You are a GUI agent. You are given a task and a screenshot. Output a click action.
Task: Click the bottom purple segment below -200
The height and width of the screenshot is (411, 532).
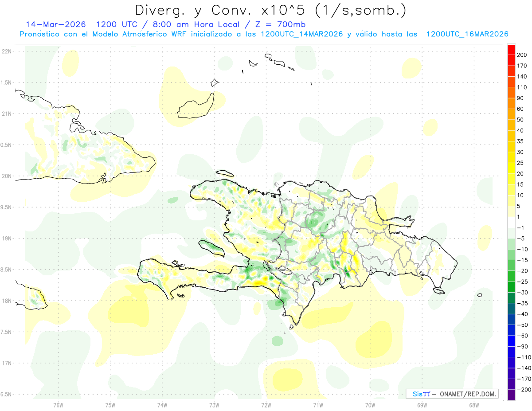click(511, 395)
